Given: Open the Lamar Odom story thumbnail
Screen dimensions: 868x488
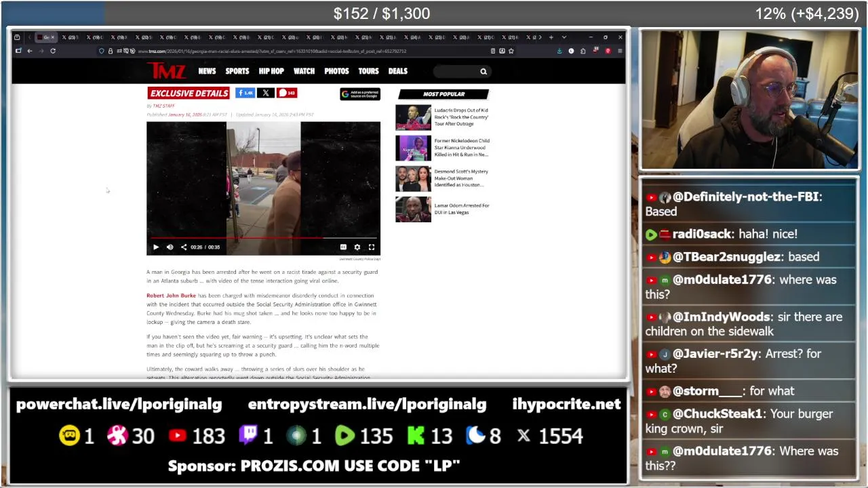Looking at the screenshot, I should [x=413, y=209].
